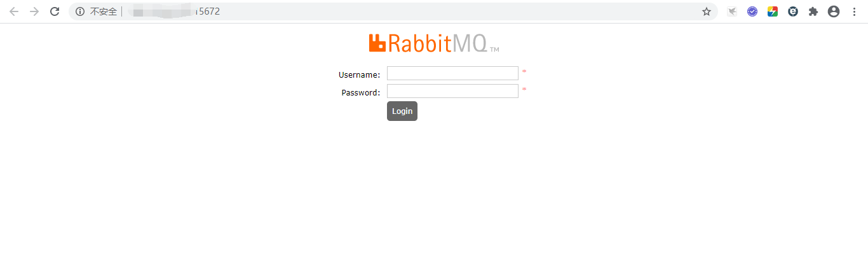Reload the page
Viewport: 868px width, 275px height.
55,11
